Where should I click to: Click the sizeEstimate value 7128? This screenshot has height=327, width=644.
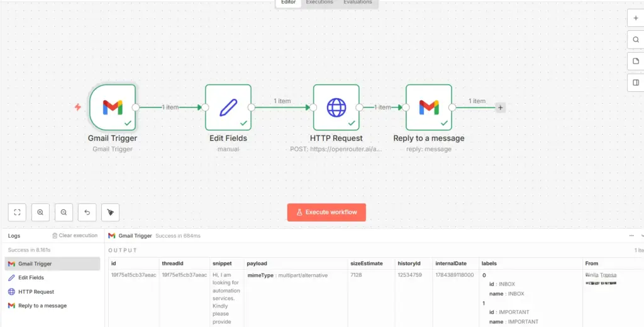click(356, 275)
